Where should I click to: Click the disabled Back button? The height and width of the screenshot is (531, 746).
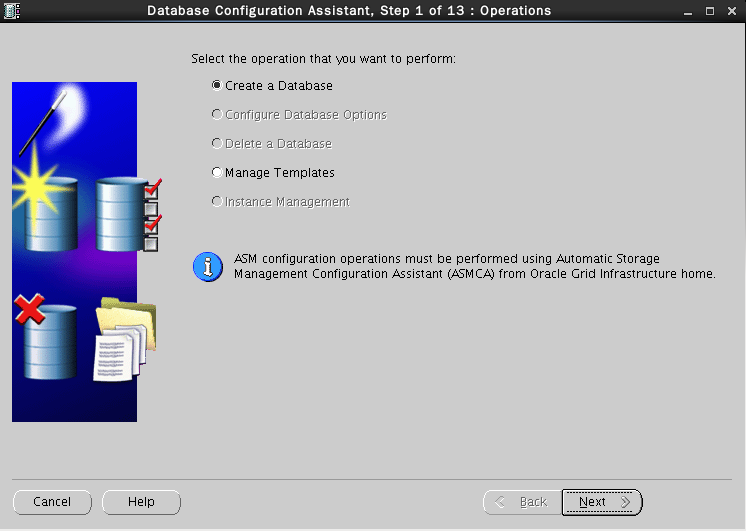[x=521, y=502]
